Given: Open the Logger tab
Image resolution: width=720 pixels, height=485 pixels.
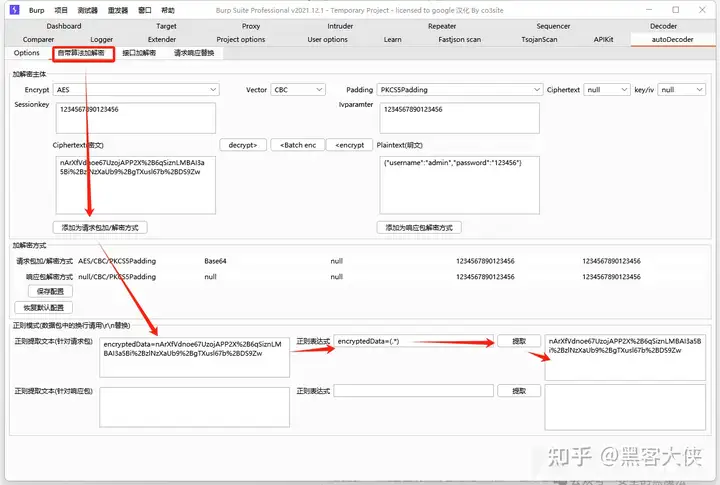Looking at the screenshot, I should coord(101,39).
